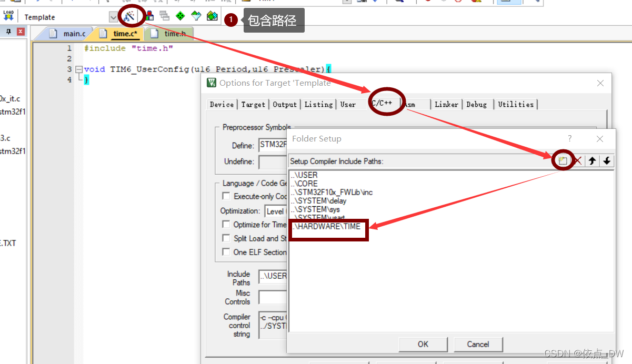The width and height of the screenshot is (632, 364).
Task: Click the Compiler control string box
Action: click(x=273, y=325)
